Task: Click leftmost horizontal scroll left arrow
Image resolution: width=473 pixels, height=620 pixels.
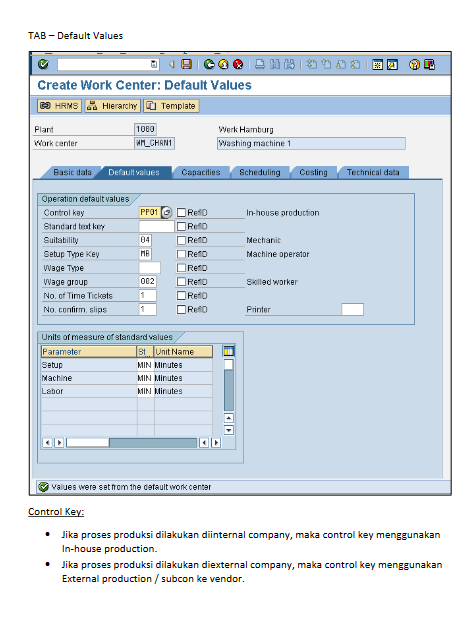Action: [x=47, y=443]
